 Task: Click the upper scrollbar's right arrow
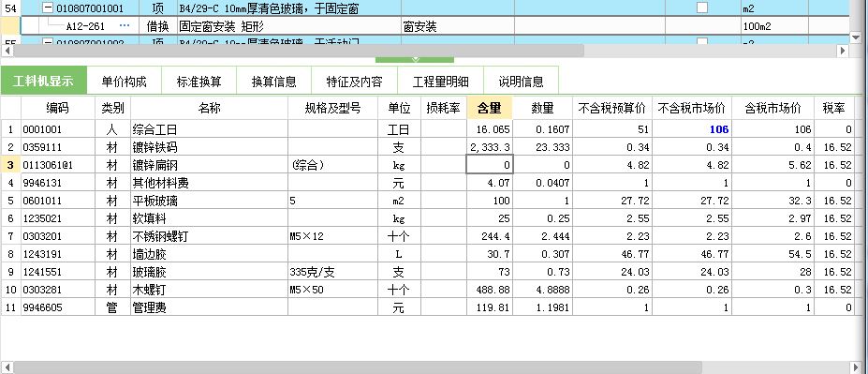843,51
